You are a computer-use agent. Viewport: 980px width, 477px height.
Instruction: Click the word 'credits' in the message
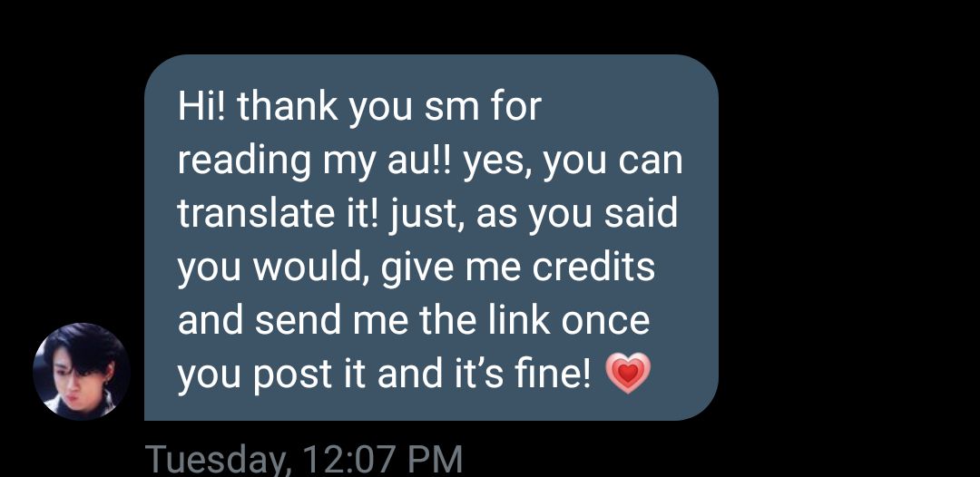point(593,268)
